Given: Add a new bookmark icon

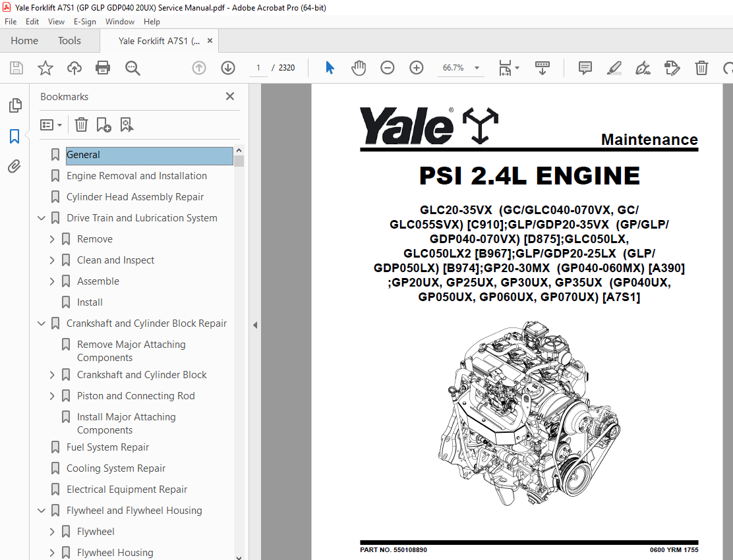Looking at the screenshot, I should [103, 125].
